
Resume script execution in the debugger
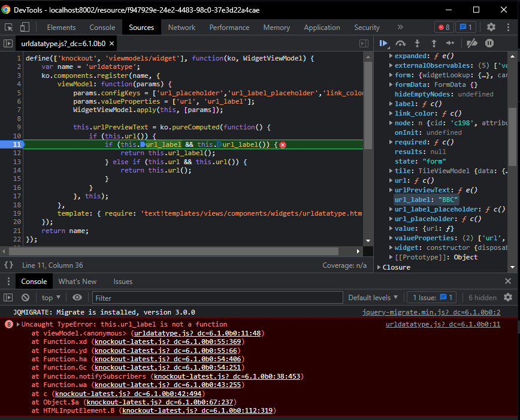(384, 43)
